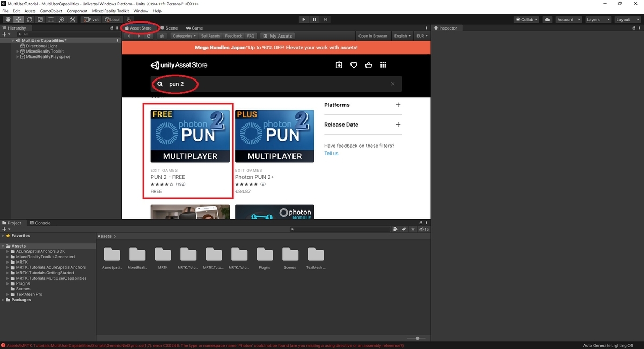Open Project create plus dropdown

6,229
